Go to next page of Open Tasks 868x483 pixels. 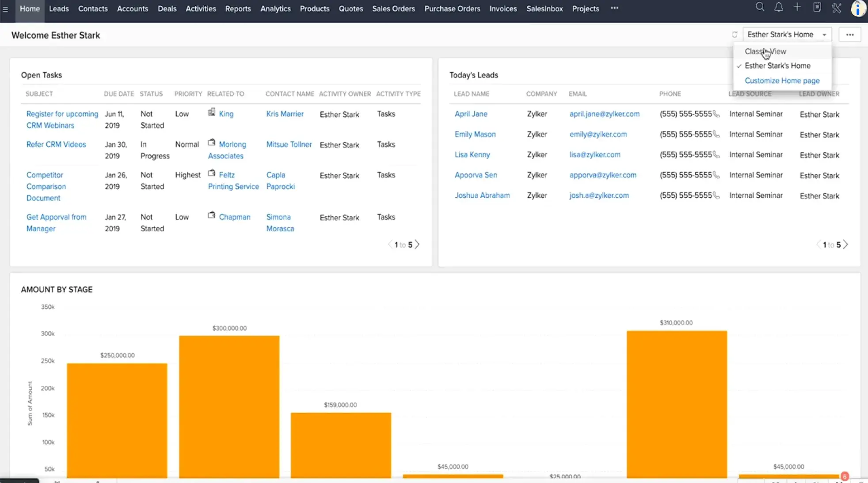click(x=417, y=245)
